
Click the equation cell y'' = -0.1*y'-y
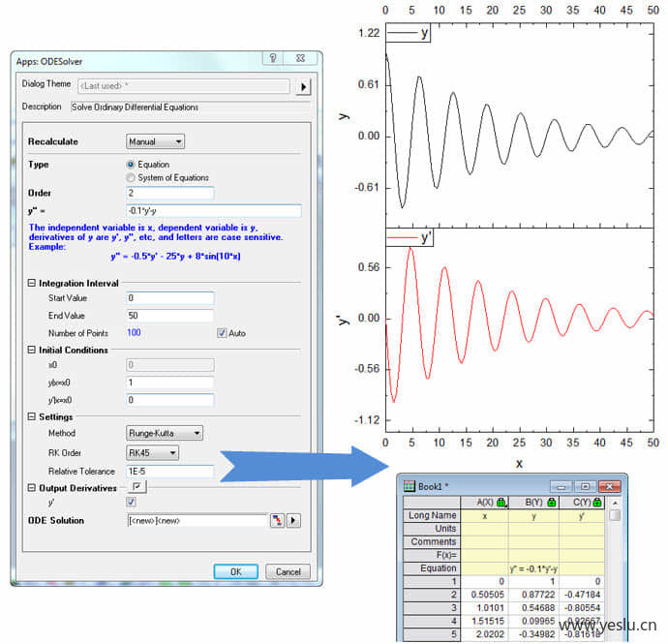pos(533,568)
